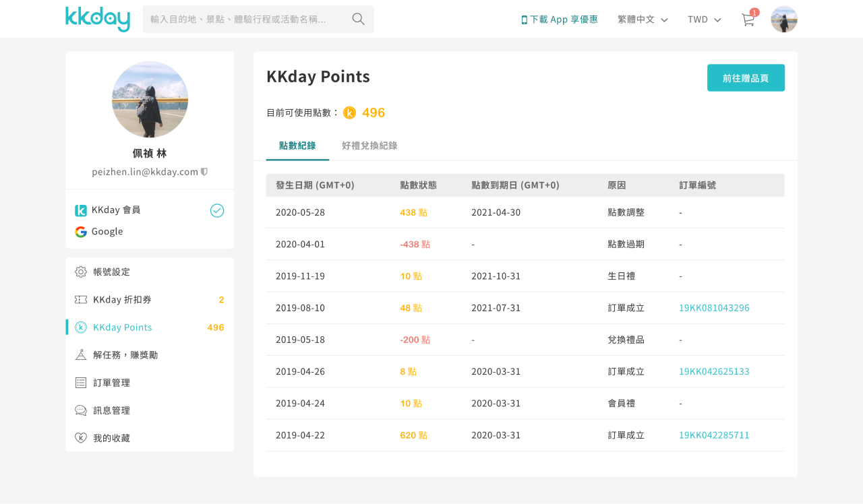Image resolution: width=863 pixels, height=504 pixels.
Task: Click the 點數調整 reason cell
Action: 626,212
